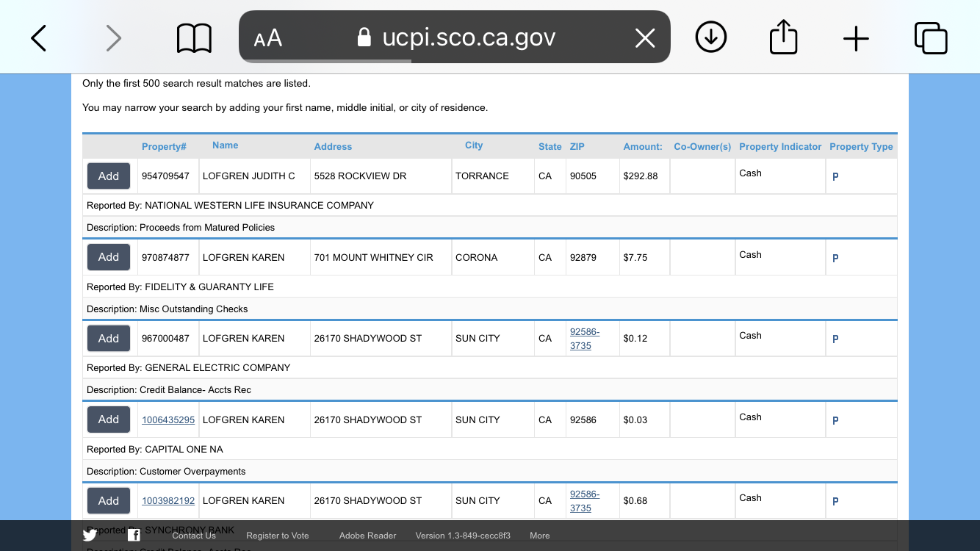Viewport: 980px width, 551px height.
Task: Select the city CORONA
Action: click(477, 258)
